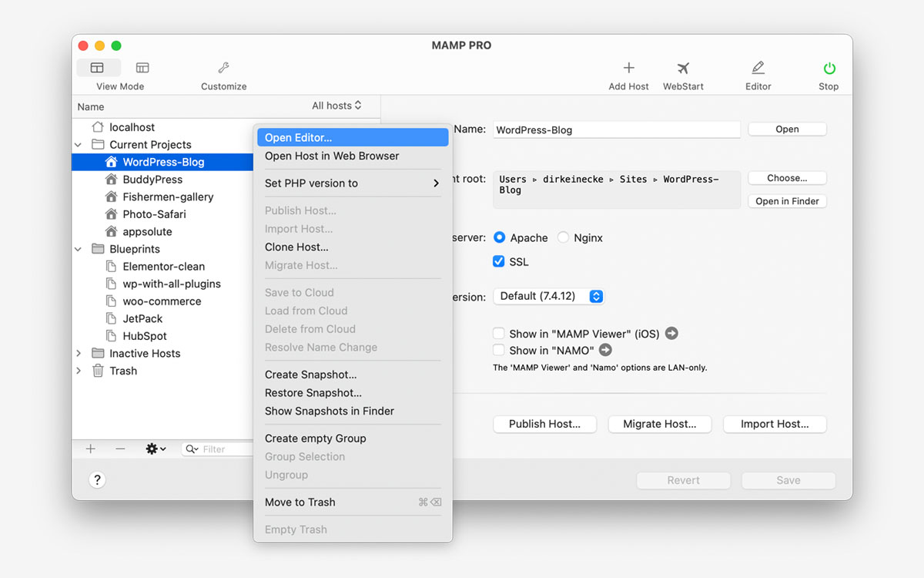Image resolution: width=924 pixels, height=578 pixels.
Task: Focus the Name field containing WordPress-Blog
Action: tap(616, 130)
